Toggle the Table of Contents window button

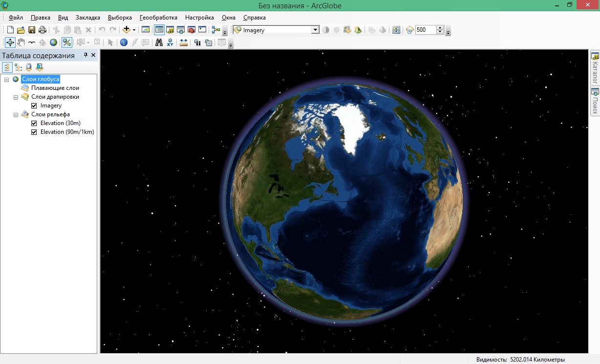pos(159,30)
